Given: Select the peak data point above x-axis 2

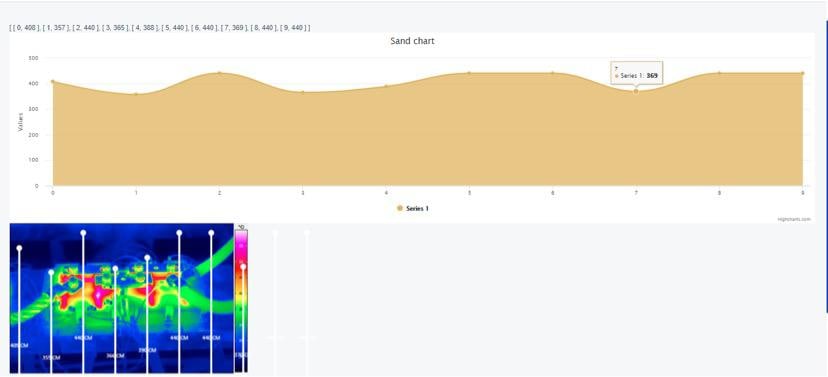Looking at the screenshot, I should coord(220,73).
